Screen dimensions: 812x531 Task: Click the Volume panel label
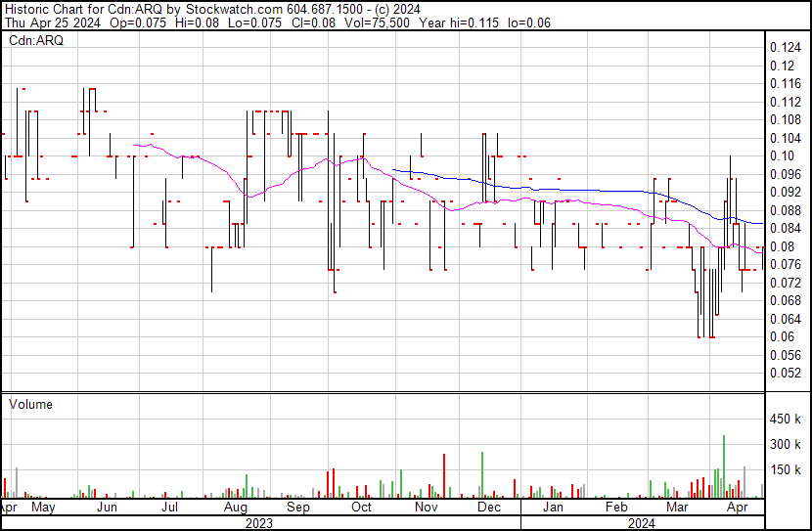pos(30,404)
